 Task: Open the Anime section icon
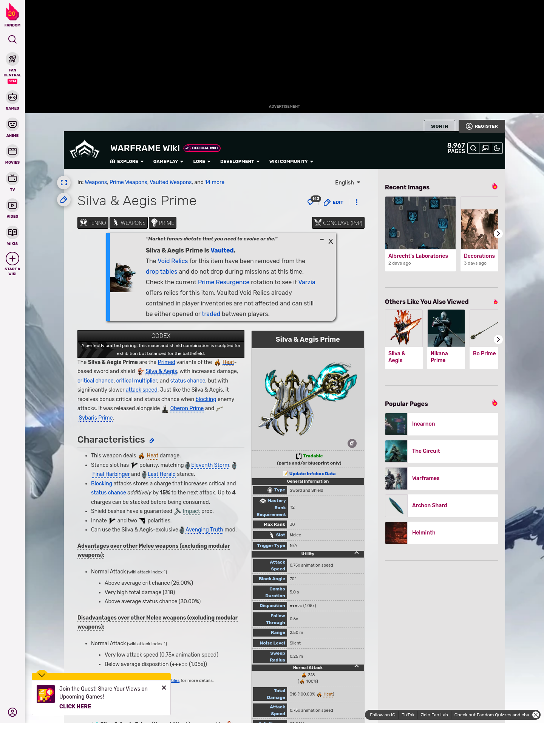12,124
